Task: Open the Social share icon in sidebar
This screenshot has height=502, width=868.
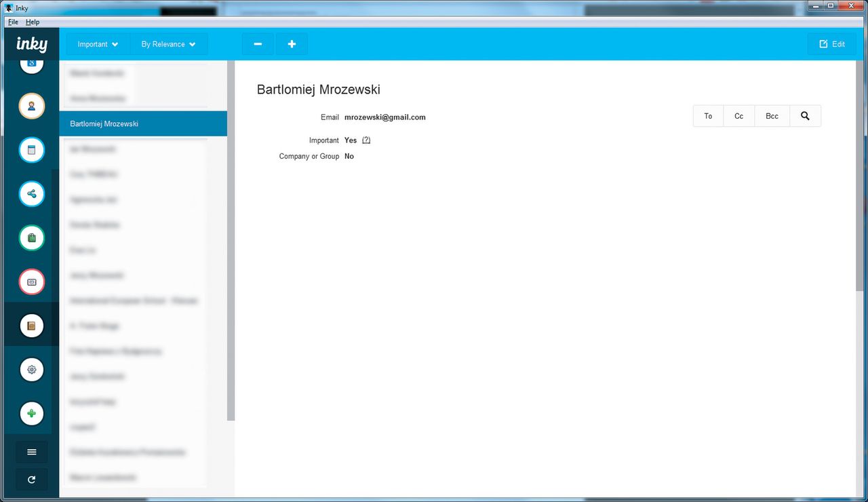Action: [x=31, y=194]
